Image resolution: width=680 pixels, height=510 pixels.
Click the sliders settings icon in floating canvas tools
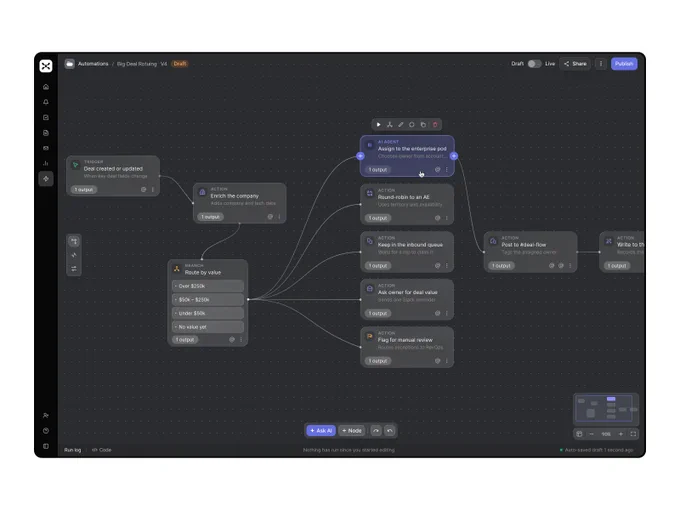[74, 269]
